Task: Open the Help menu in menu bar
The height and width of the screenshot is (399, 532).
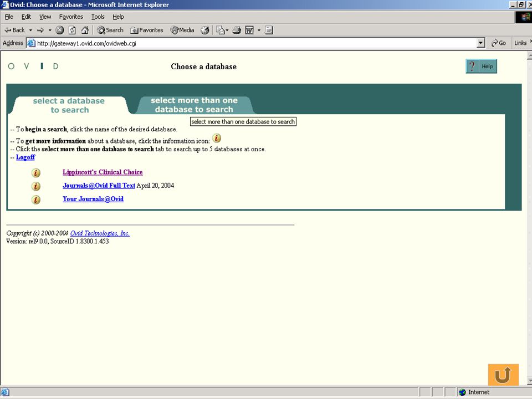Action: tap(118, 17)
